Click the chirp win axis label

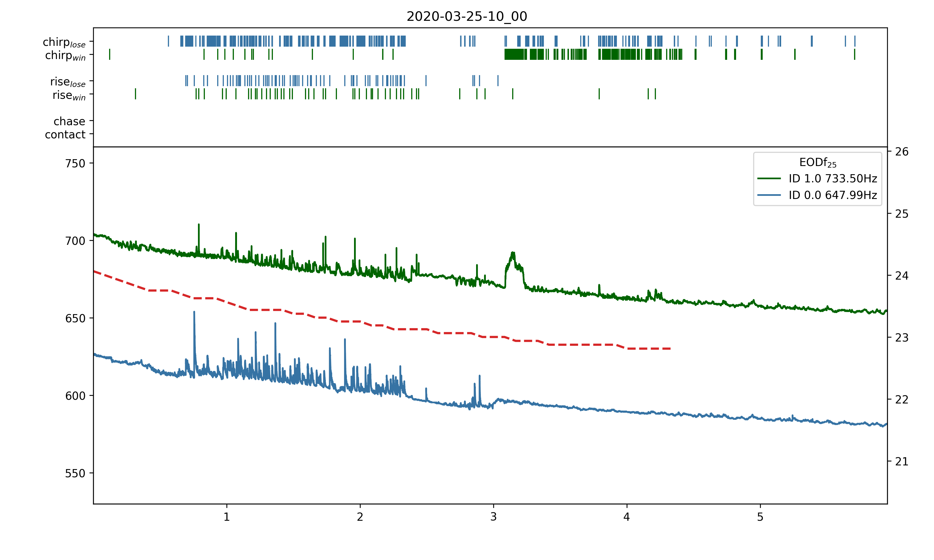point(65,55)
